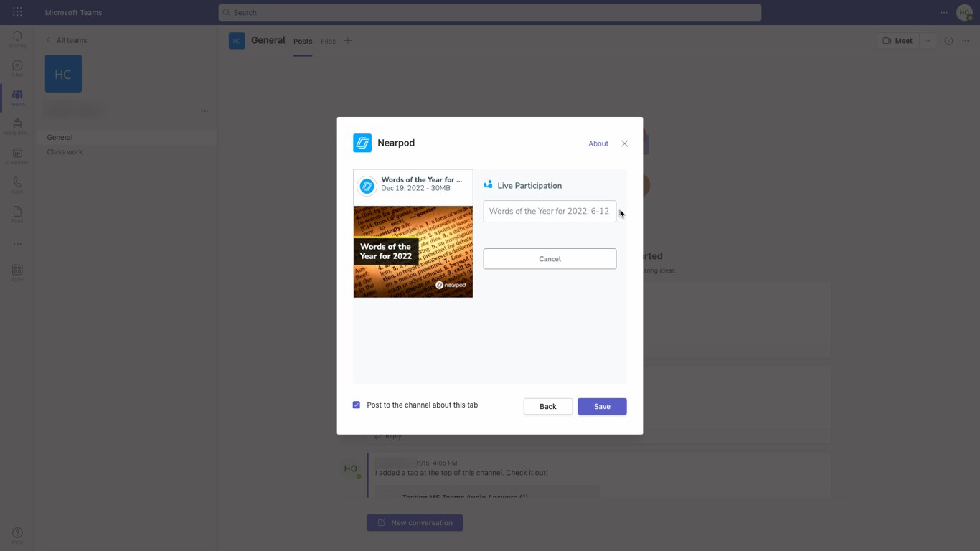Show more apps ellipsis in left rail
Screen dimensions: 980x551
click(17, 244)
